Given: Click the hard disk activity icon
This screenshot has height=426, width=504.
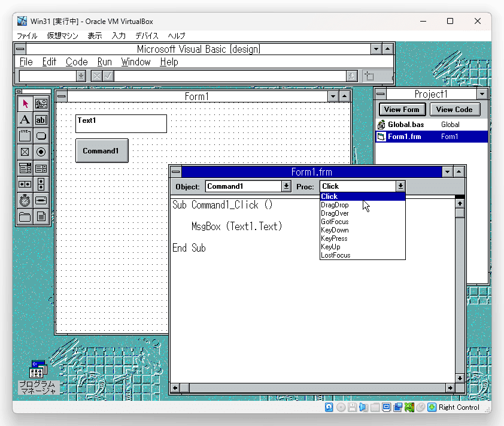Looking at the screenshot, I should pyautogui.click(x=329, y=407).
